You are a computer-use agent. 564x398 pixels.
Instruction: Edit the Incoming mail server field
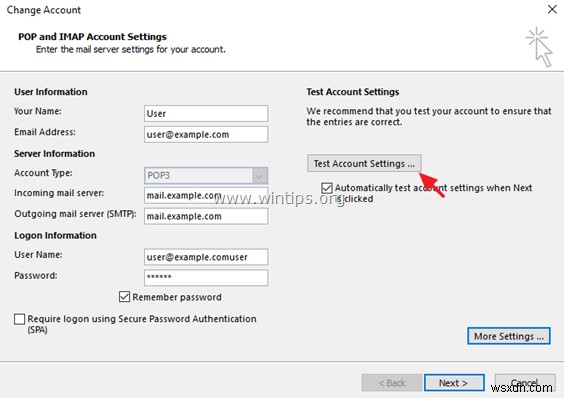pos(206,195)
